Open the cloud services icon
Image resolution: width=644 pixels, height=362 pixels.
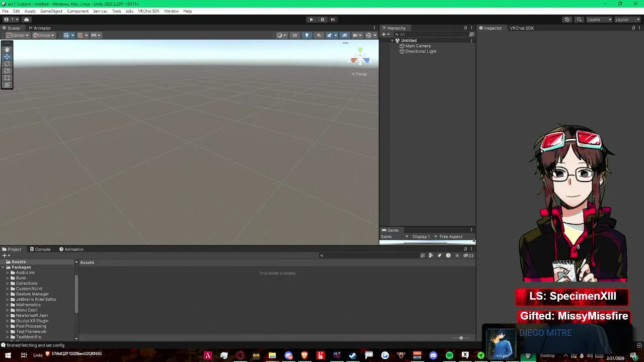tap(27, 20)
